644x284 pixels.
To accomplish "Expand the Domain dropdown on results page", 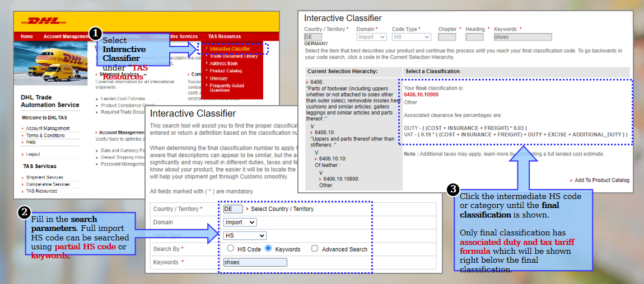I will [x=371, y=37].
